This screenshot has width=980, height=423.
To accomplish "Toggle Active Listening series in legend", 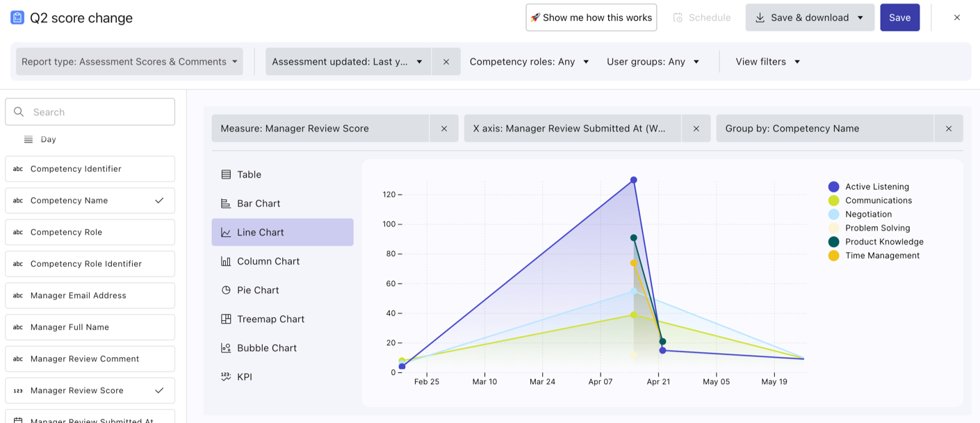I will click(876, 187).
